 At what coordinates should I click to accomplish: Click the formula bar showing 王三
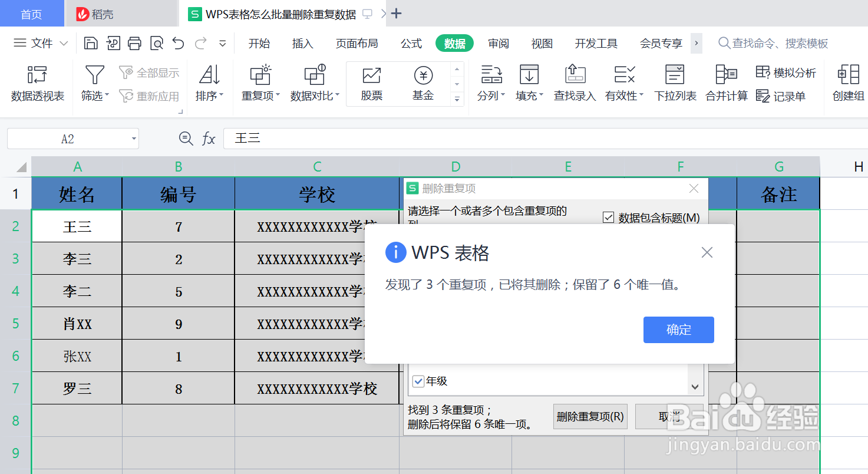click(x=545, y=139)
